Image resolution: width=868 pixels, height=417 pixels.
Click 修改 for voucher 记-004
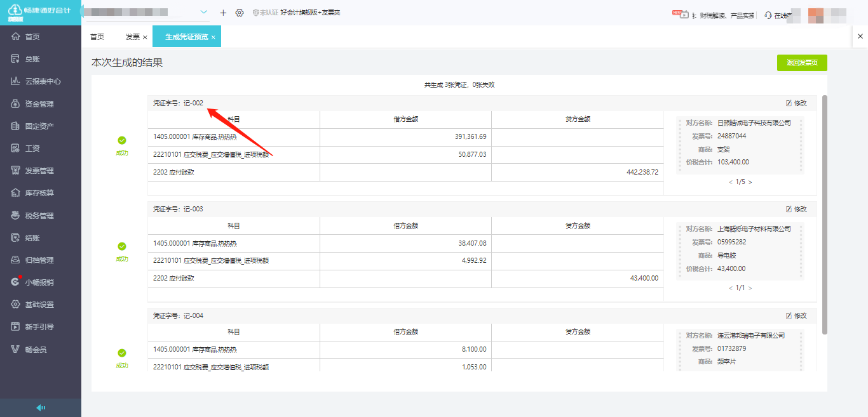[796, 315]
